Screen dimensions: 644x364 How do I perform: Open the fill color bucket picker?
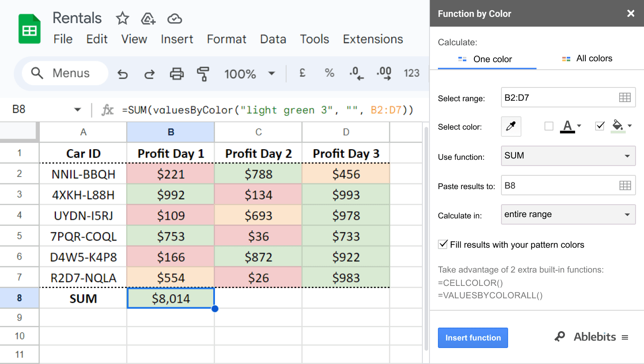tap(620, 126)
